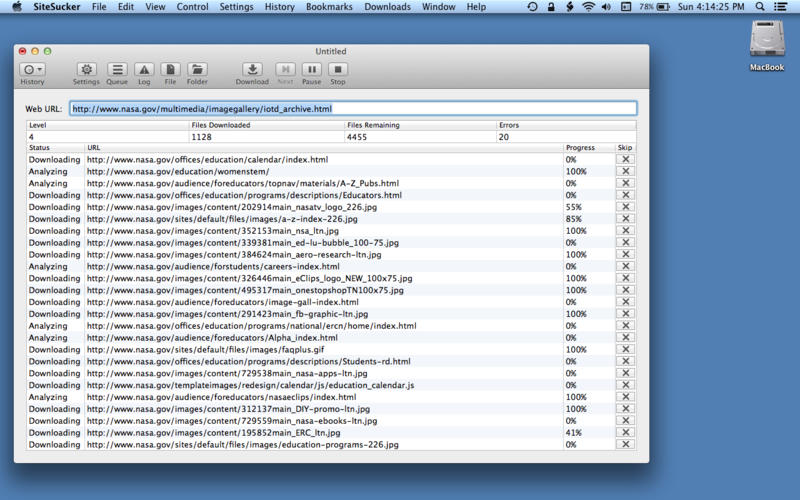Open the MacBook drive on the desktop
The image size is (800, 500).
coord(767,45)
